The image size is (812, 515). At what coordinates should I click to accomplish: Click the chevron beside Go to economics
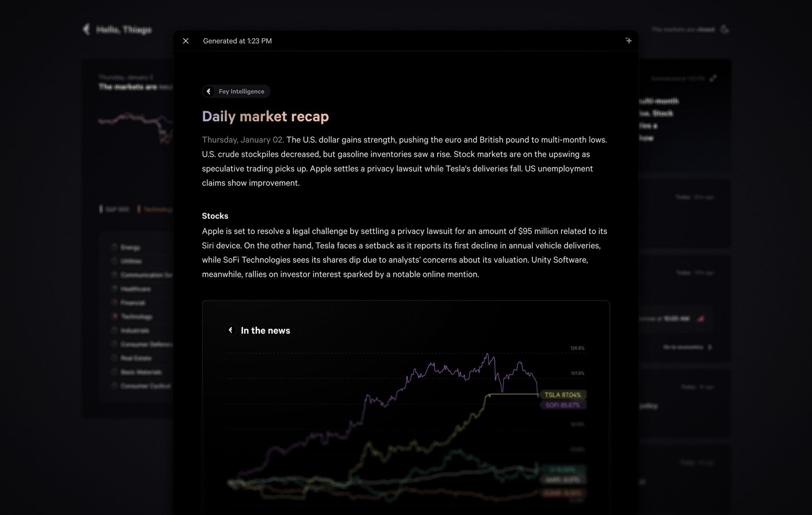[710, 347]
